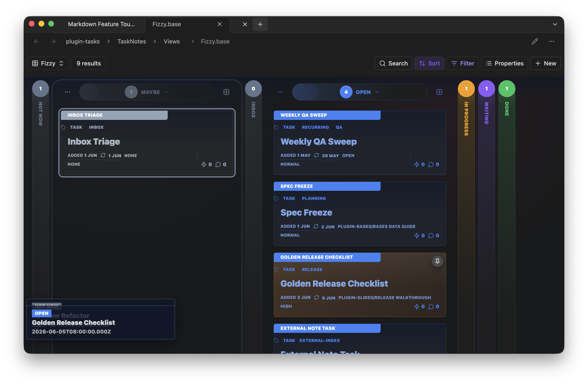Click the 9 results indicator
The width and height of the screenshot is (588, 385).
(x=89, y=64)
